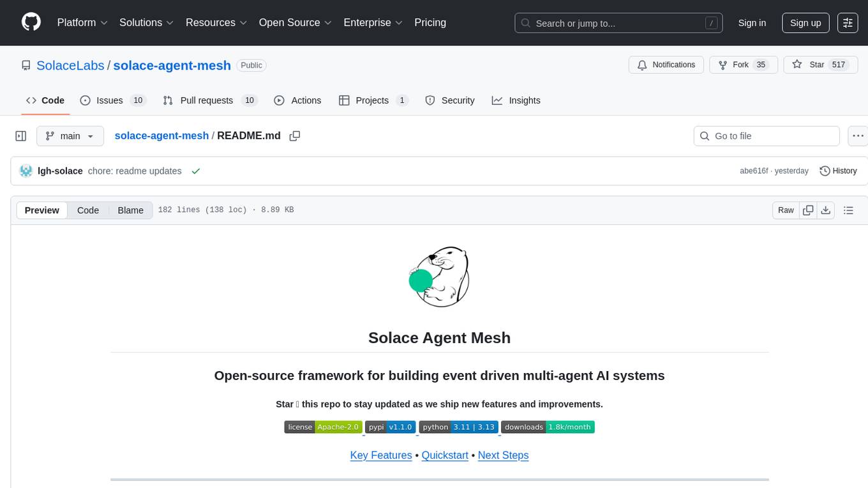Open the lgh-solace author profile
The height and width of the screenshot is (488, 868).
pos(61,171)
